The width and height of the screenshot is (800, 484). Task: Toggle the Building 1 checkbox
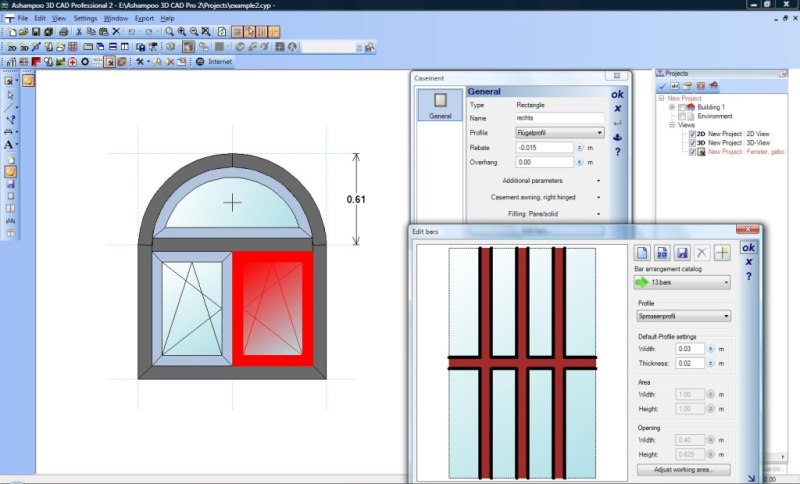[x=682, y=107]
